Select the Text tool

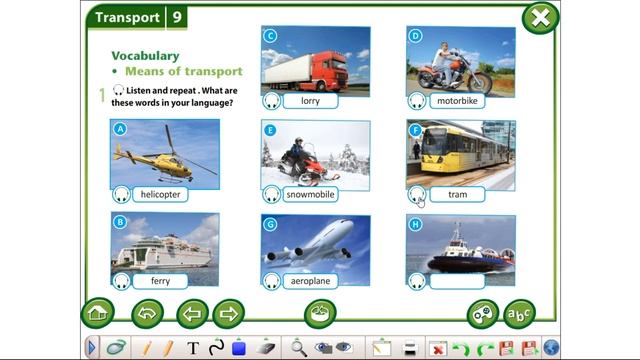coord(193,349)
